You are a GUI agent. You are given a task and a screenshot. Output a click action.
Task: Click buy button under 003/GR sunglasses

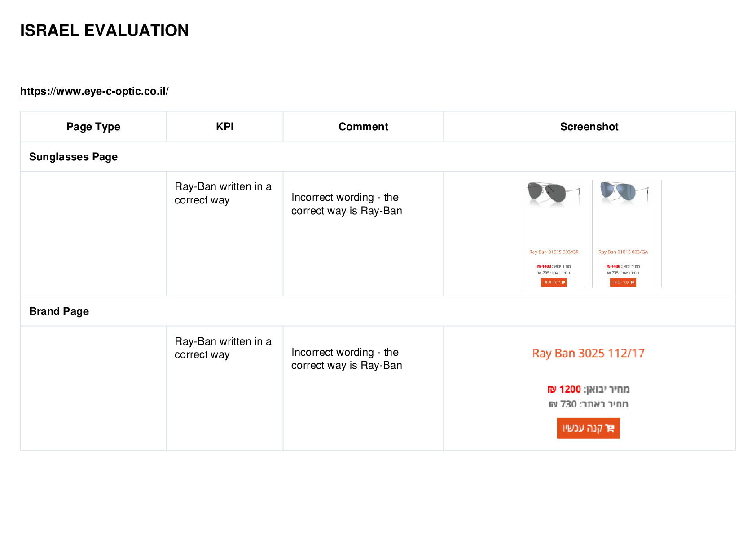554,282
